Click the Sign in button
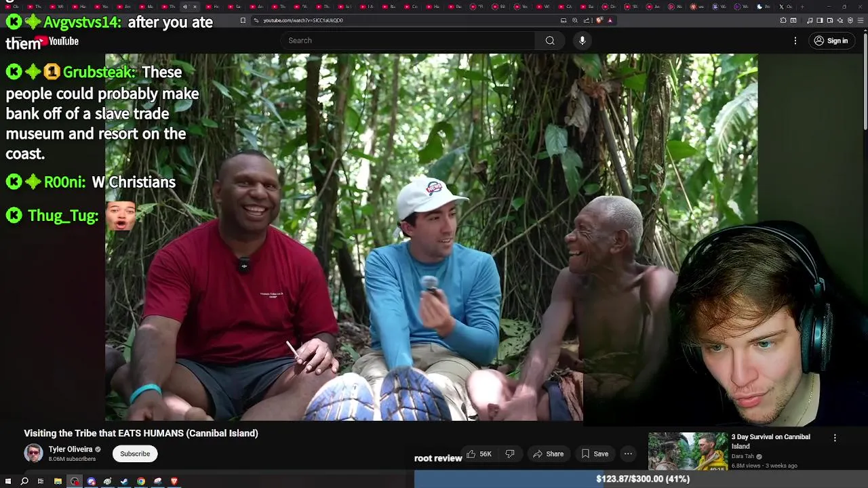The height and width of the screenshot is (488, 868). coord(831,41)
